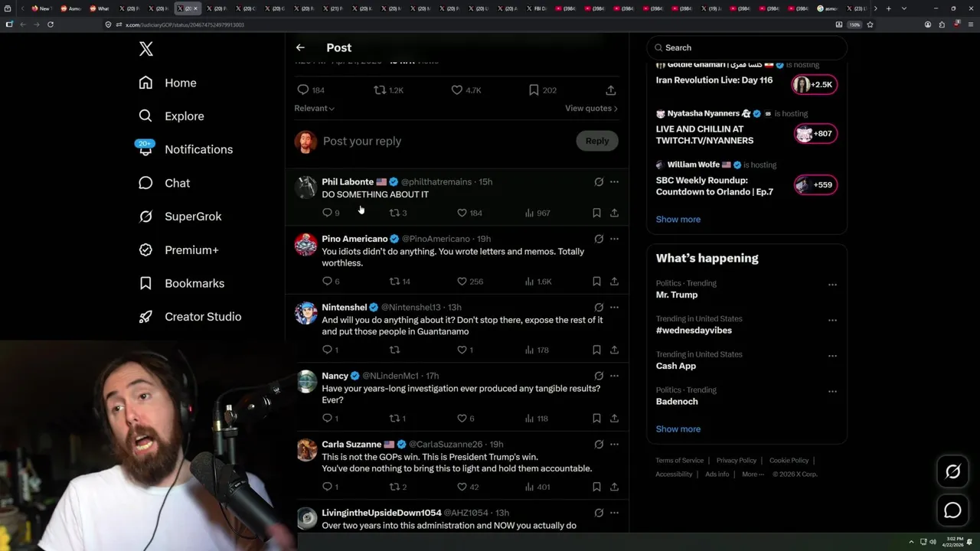
Task: Click the Reply button
Action: [x=597, y=141]
